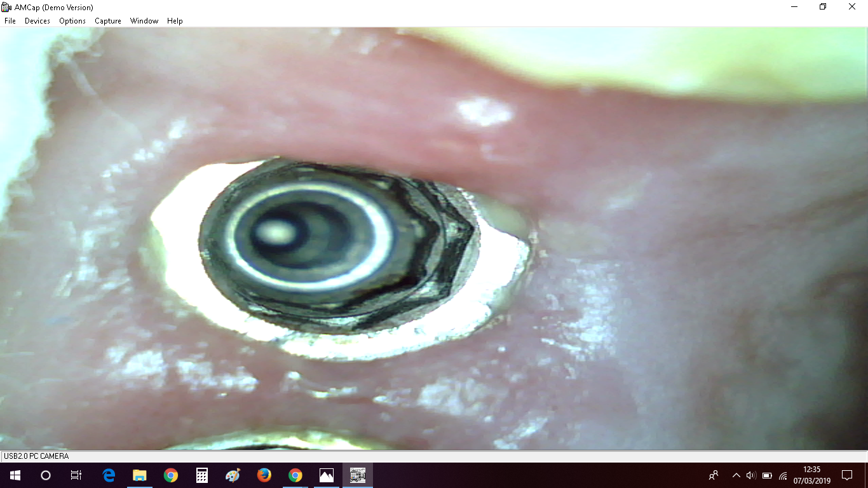This screenshot has width=868, height=488.
Task: Open Paint from the taskbar
Action: [233, 475]
